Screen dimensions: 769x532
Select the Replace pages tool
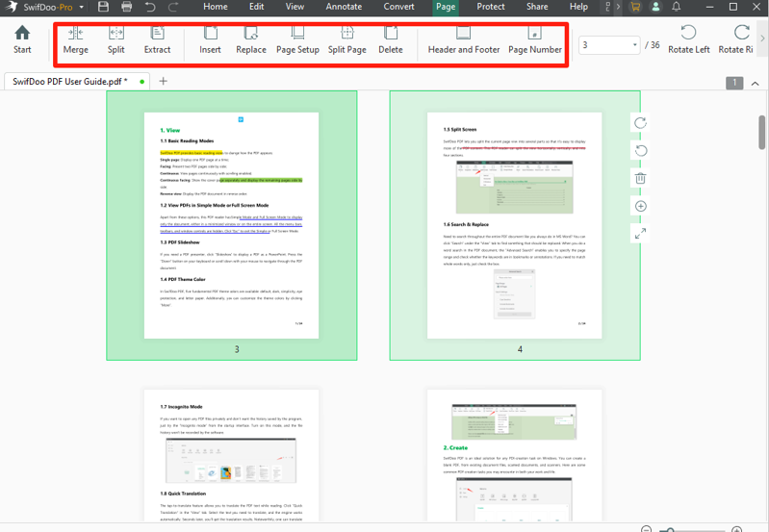(251, 40)
